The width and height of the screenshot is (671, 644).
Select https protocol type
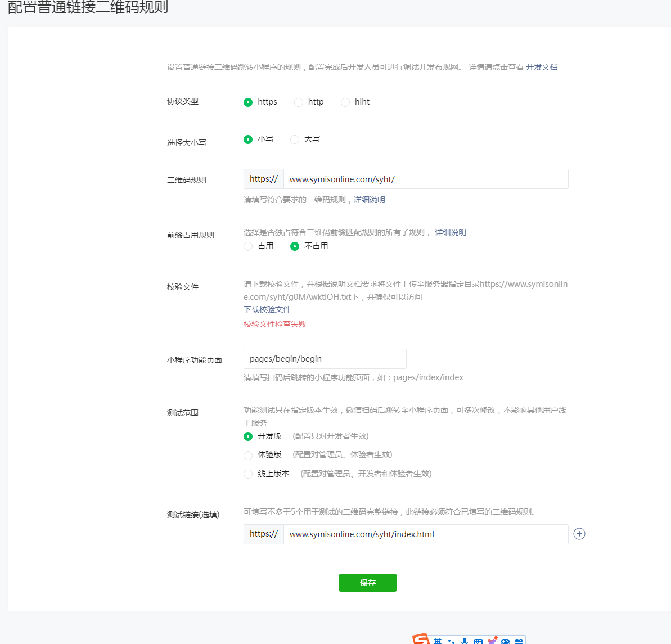click(248, 102)
